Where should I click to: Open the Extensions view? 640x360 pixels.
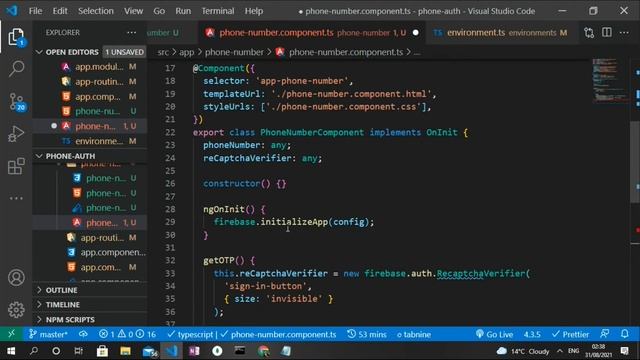pyautogui.click(x=16, y=166)
